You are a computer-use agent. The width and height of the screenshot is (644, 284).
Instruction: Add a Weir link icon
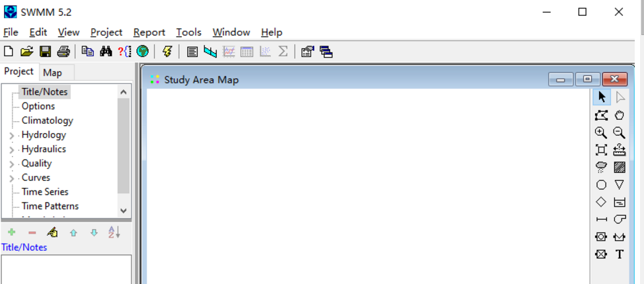(620, 237)
